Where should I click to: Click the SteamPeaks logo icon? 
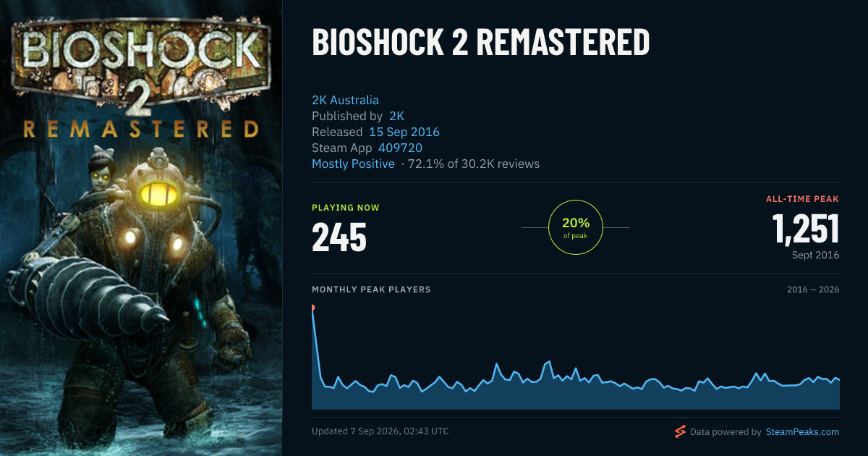(x=680, y=431)
